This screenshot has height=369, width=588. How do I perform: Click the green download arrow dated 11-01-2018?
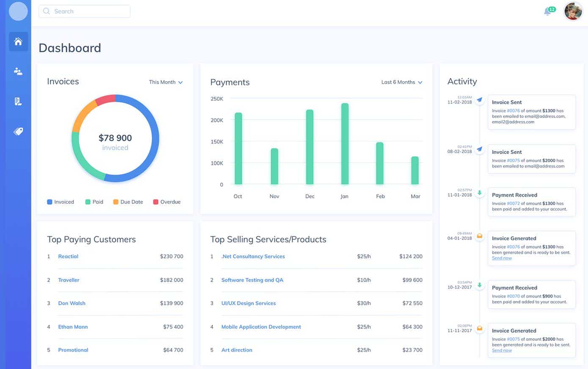[479, 193]
